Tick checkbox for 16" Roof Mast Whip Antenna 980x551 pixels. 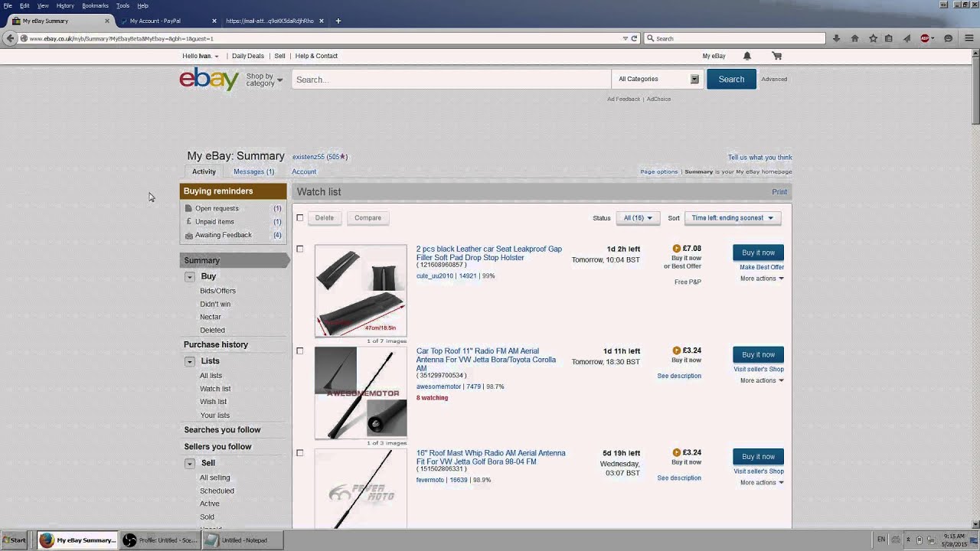click(x=300, y=453)
